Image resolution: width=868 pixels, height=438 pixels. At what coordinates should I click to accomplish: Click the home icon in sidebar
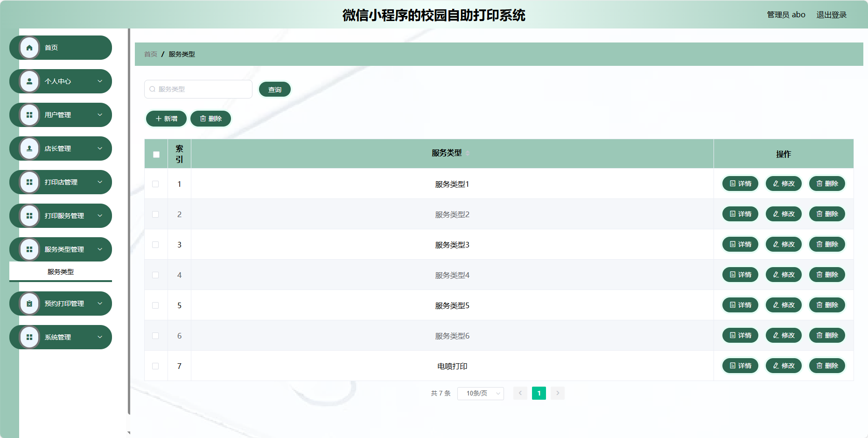pos(29,48)
